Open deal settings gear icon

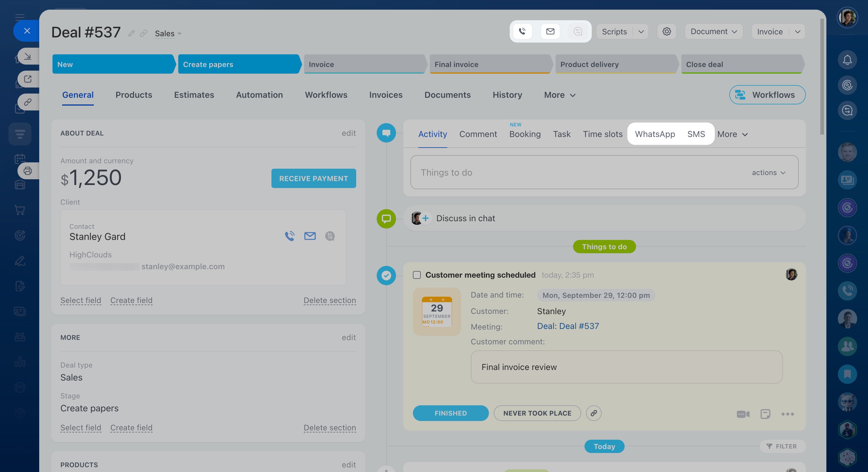[666, 31]
